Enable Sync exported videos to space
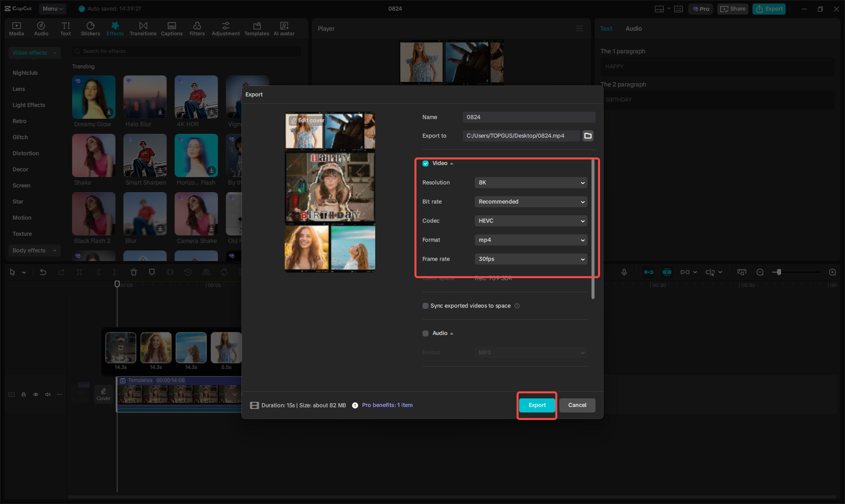 (x=426, y=305)
